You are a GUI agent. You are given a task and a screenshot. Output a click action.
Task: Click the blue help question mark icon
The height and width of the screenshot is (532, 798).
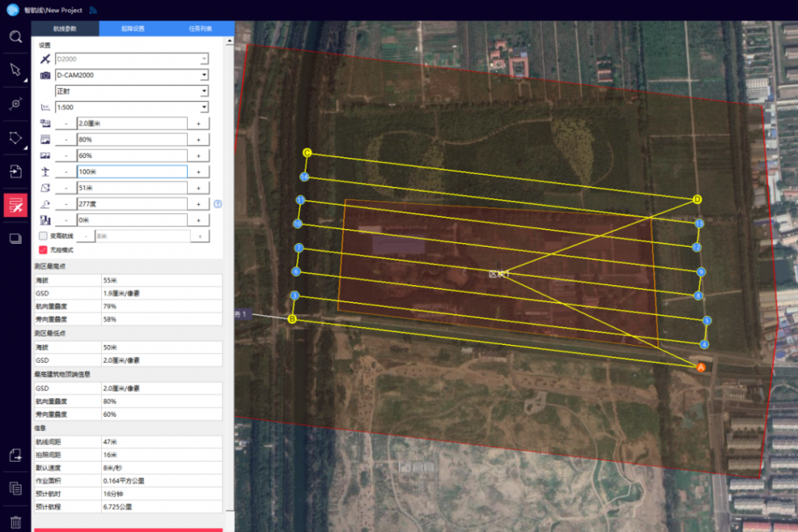click(x=218, y=204)
